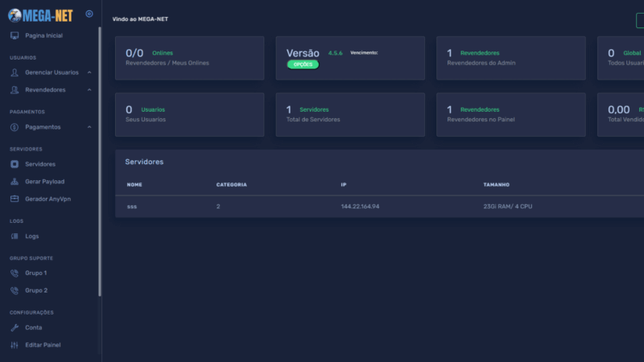Viewport: 644px width, 362px height.
Task: Click Total de Servidores card
Action: pos(350,114)
